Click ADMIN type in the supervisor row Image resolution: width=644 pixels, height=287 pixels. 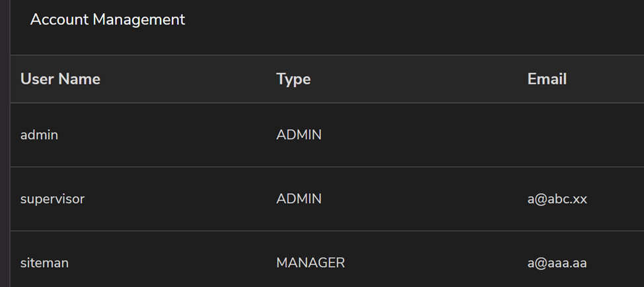coord(299,199)
